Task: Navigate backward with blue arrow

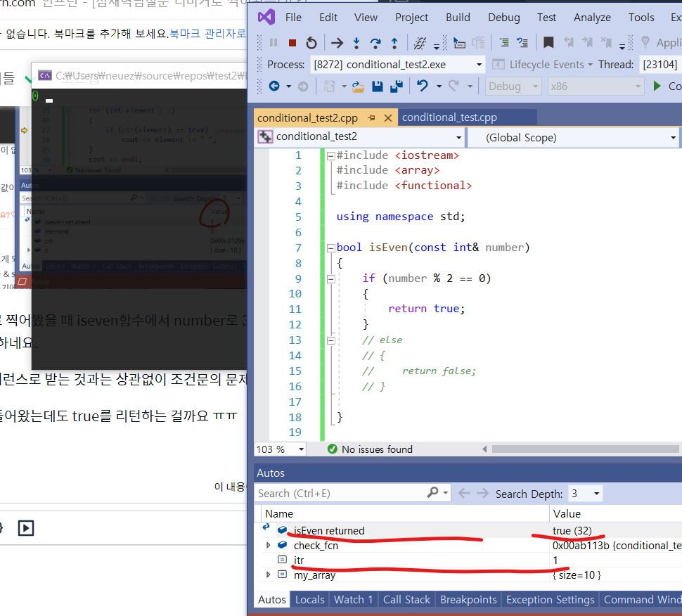Action: click(274, 86)
